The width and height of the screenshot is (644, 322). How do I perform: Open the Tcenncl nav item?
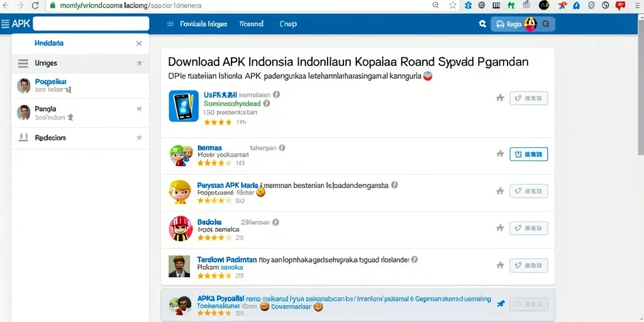point(251,24)
